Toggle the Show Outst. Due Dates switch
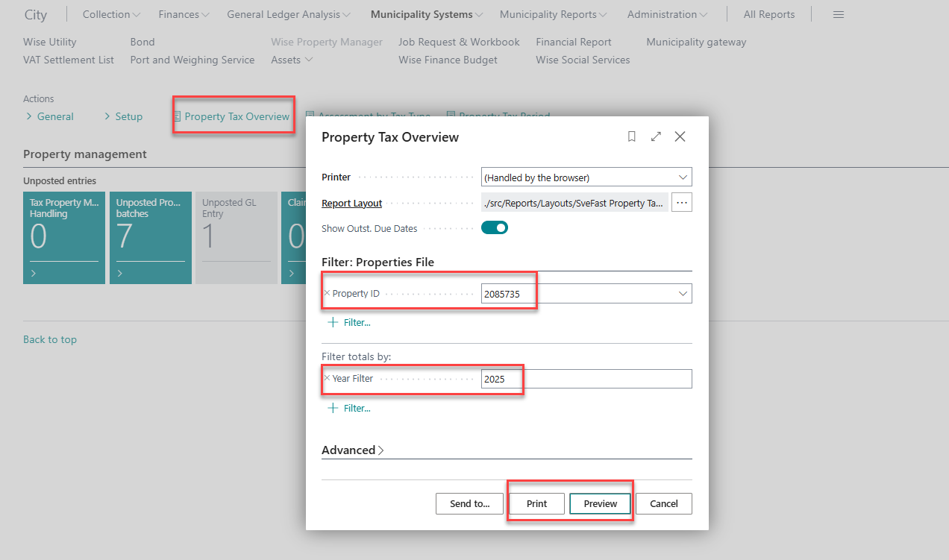 (x=495, y=228)
